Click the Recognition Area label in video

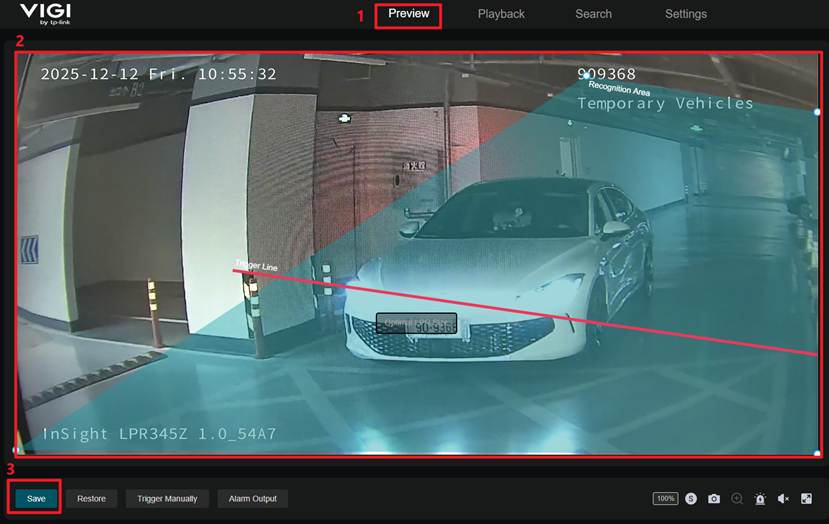619,88
